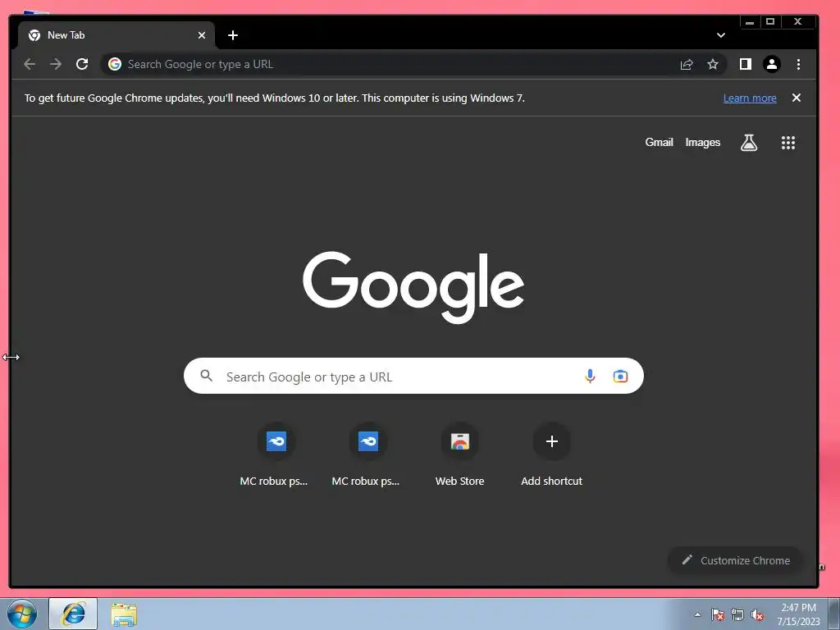
Task: Open the side panel icon
Action: coord(745,64)
